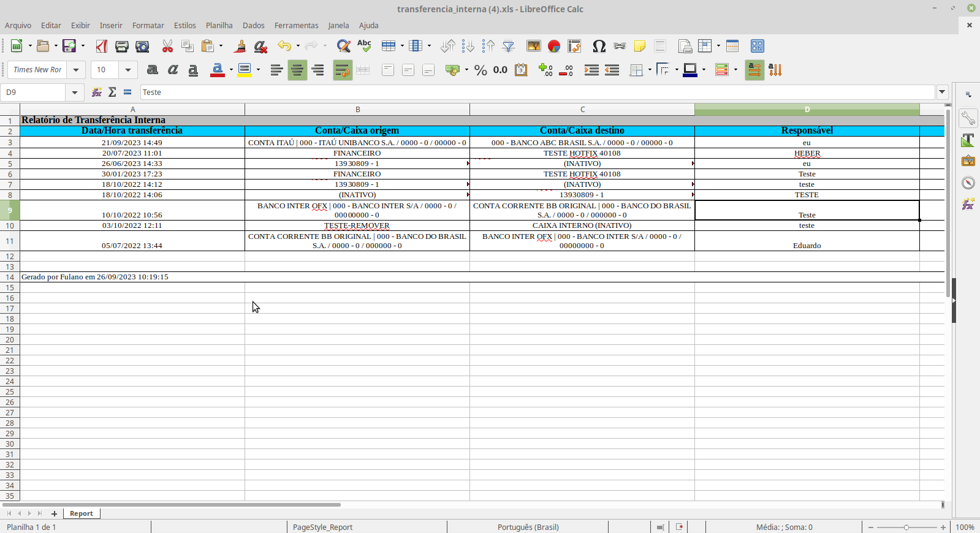Click the column B header
Image resolution: width=980 pixels, height=533 pixels.
point(357,109)
